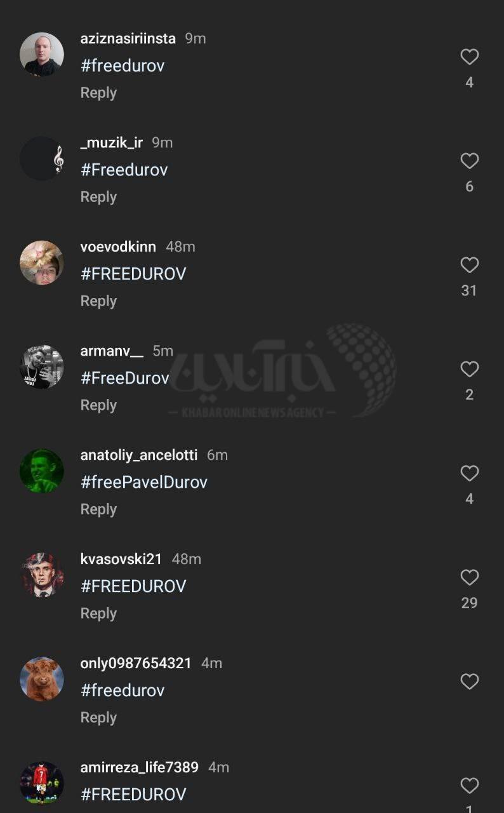Heart amirreza_life7389's comment
504x813 pixels.
[469, 786]
